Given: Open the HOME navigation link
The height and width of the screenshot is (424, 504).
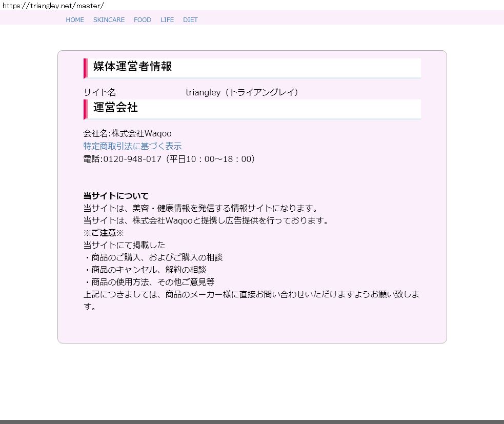Looking at the screenshot, I should (75, 20).
